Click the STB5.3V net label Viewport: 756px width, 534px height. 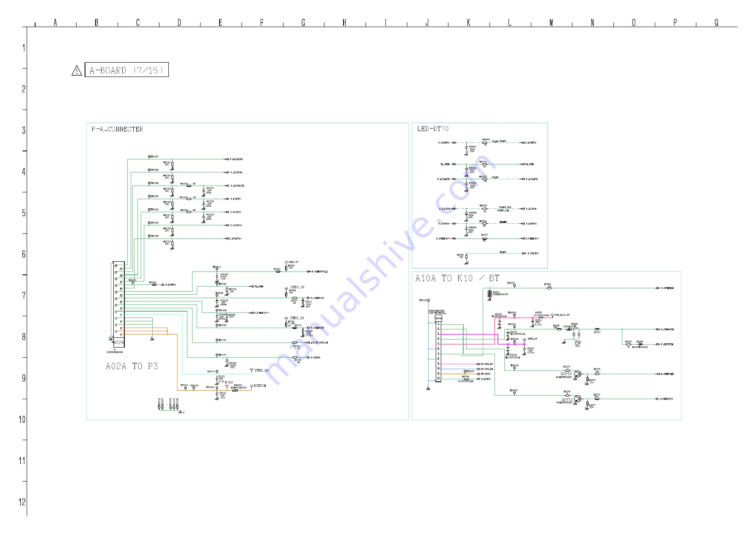pyautogui.click(x=261, y=370)
